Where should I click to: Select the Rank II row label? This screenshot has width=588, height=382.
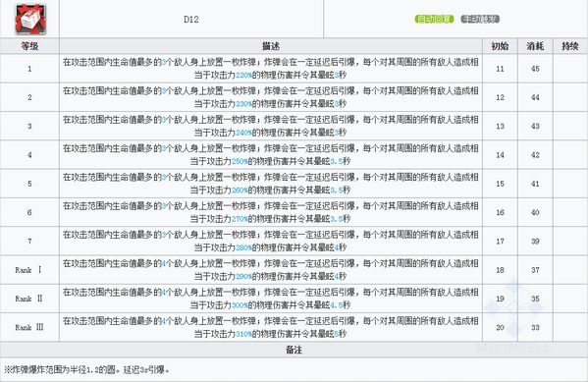coord(28,299)
